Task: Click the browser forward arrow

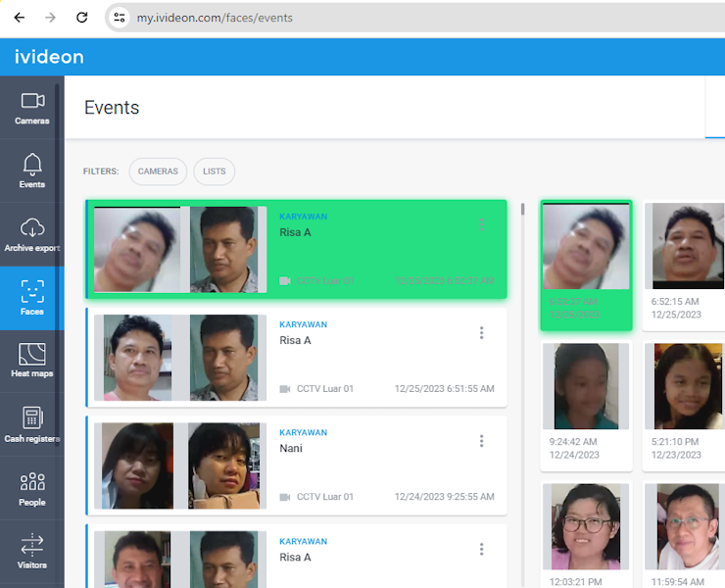Action: point(50,18)
